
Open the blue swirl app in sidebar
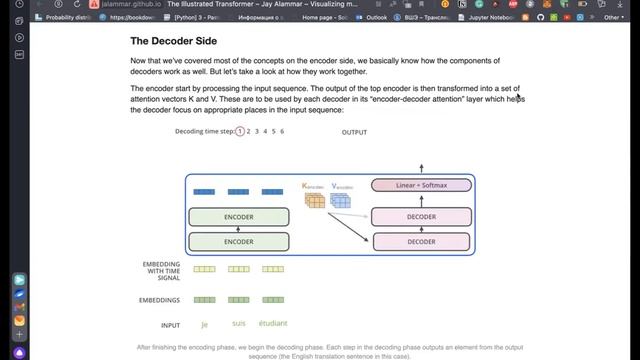click(19, 293)
